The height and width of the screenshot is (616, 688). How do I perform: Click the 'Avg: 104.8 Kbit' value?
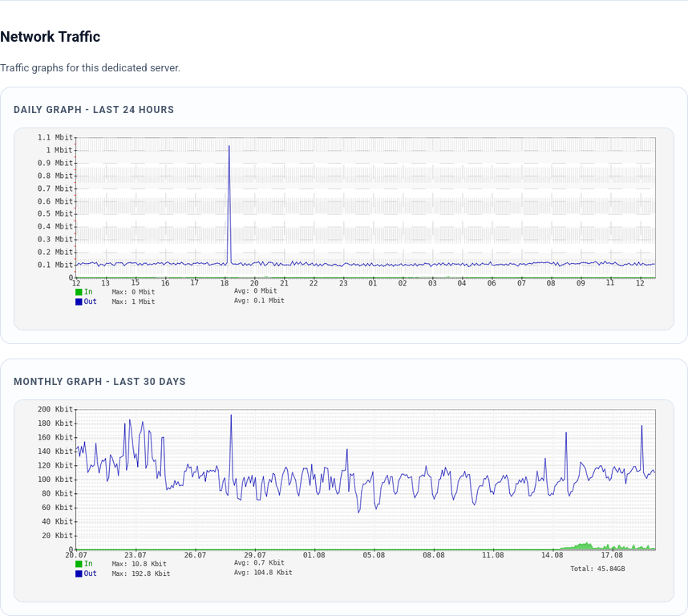263,573
